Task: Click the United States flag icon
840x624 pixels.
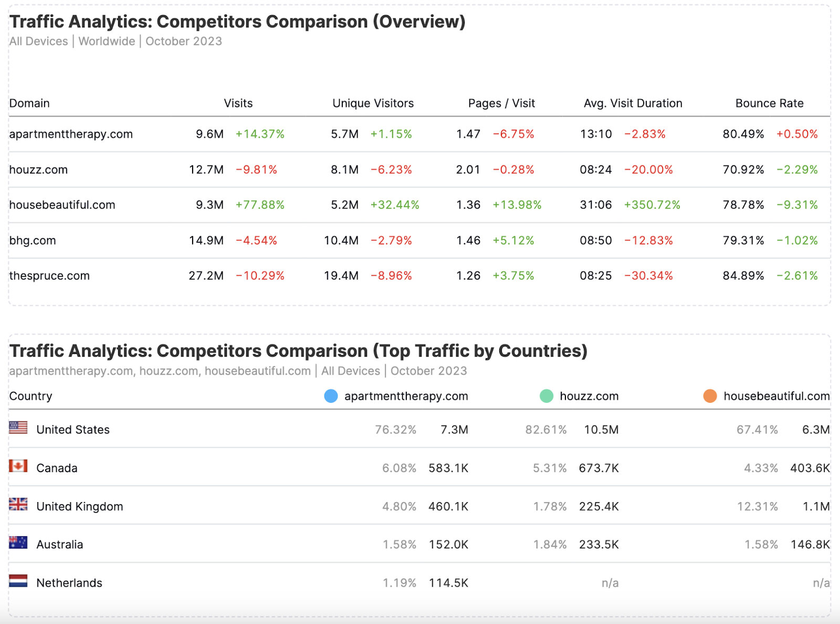Action: [x=18, y=428]
